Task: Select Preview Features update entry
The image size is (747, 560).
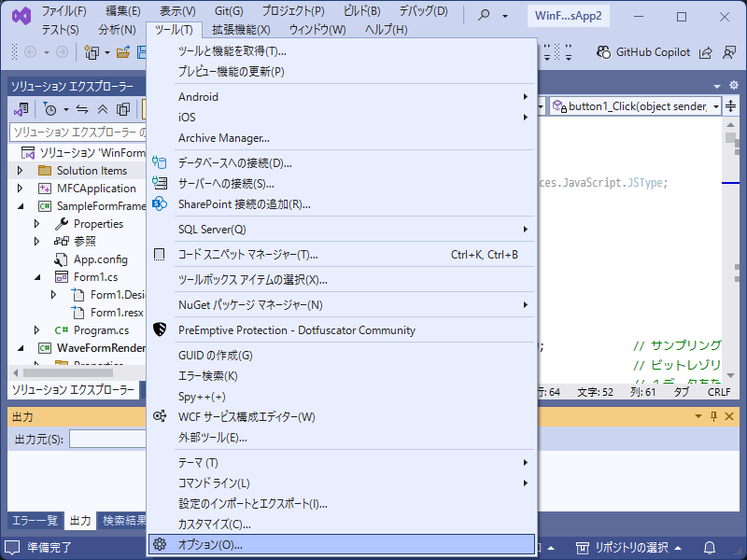Action: coord(342,72)
